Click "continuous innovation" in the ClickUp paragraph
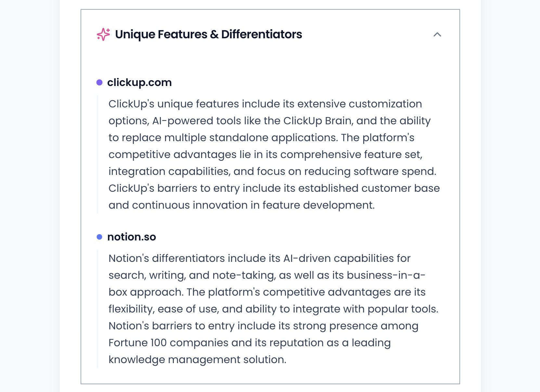Screen dimensions: 540x392 coord(190,205)
